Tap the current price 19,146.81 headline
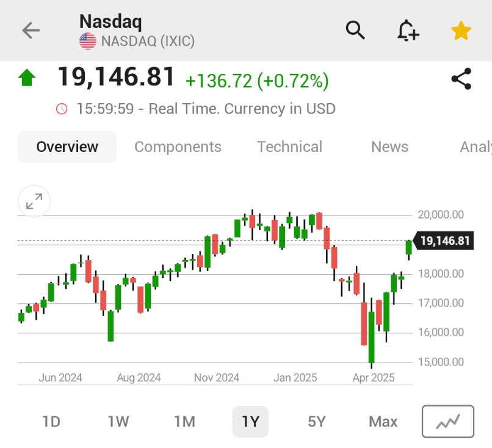The height and width of the screenshot is (448, 492). (116, 76)
